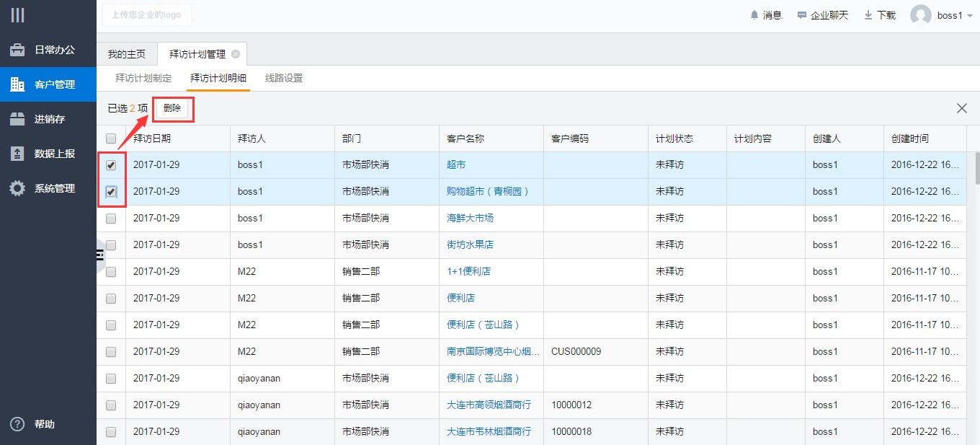The width and height of the screenshot is (980, 445).
Task: Tick the 海鲜大市场 row checkbox
Action: coord(111,219)
